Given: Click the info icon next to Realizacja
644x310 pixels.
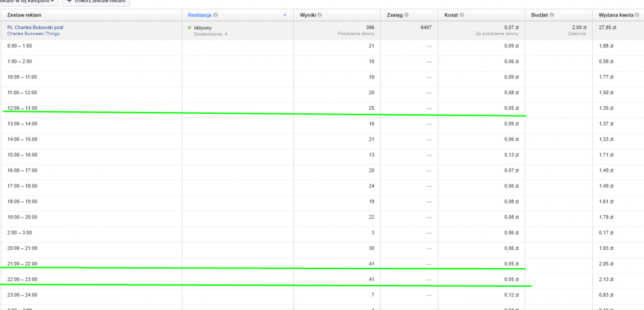Looking at the screenshot, I should pos(215,14).
